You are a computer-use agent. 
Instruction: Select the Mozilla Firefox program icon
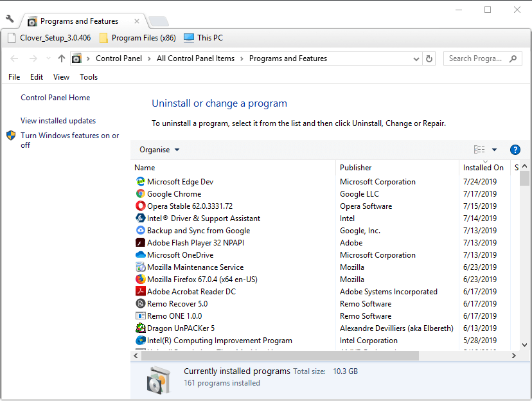(x=141, y=279)
